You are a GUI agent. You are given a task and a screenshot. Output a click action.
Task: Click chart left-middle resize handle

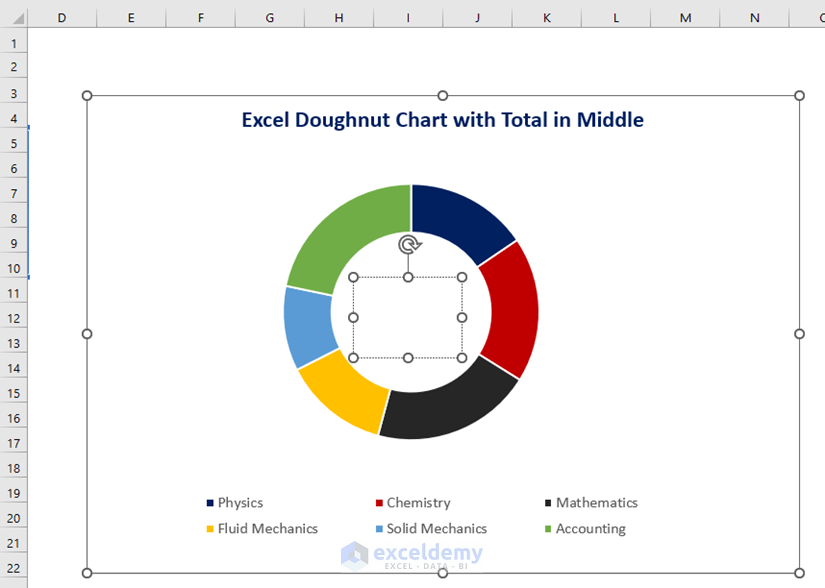pos(87,334)
